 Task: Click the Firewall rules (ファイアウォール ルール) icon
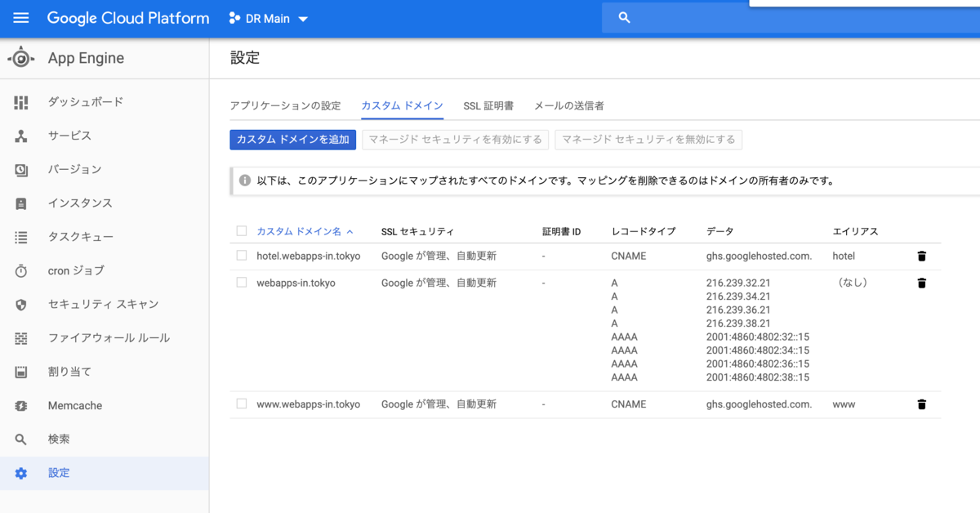[21, 338]
